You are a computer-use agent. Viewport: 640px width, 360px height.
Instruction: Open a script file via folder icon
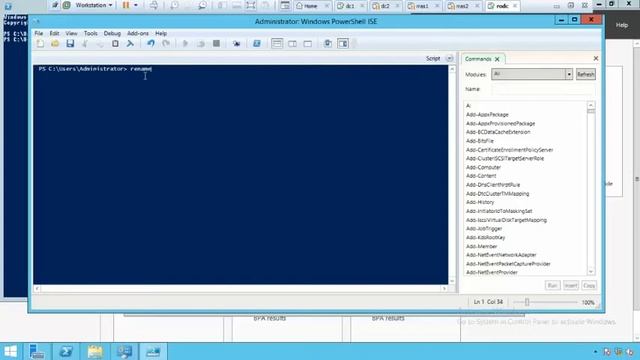click(x=55, y=44)
